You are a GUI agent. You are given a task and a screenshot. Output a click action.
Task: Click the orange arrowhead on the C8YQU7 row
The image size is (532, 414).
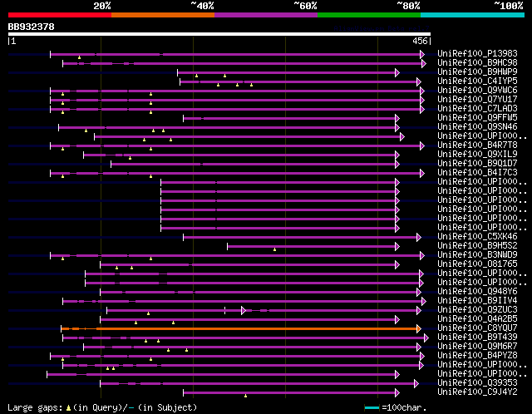tap(419, 329)
